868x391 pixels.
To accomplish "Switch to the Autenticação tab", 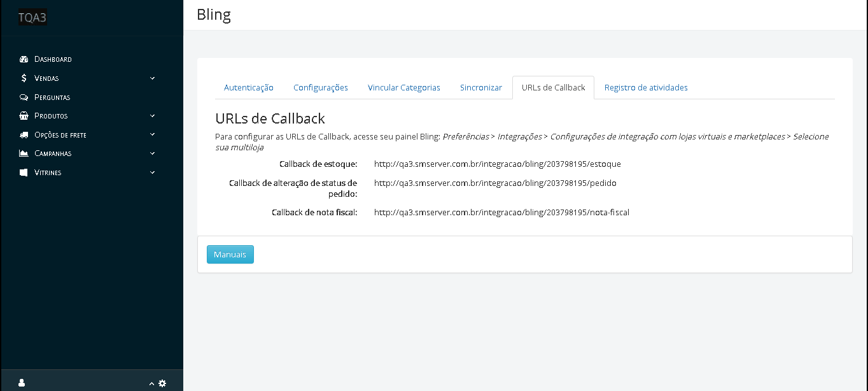I will click(x=249, y=88).
